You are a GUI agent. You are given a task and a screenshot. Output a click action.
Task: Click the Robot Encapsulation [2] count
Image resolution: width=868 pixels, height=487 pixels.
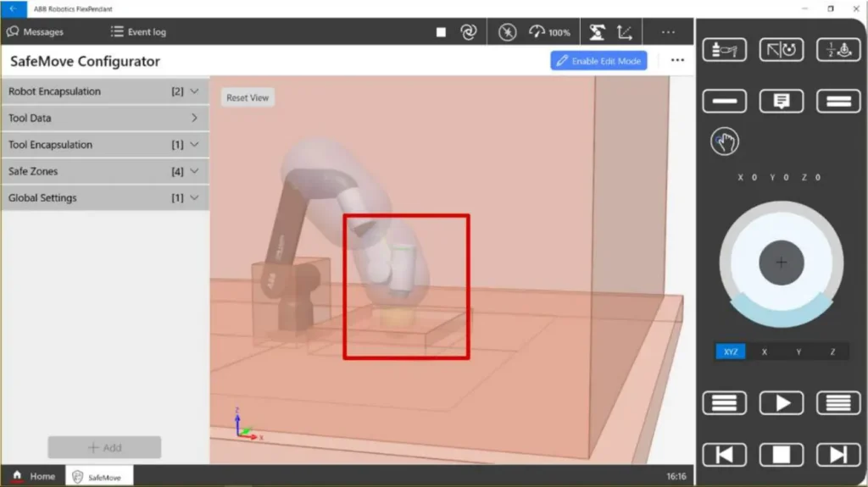[177, 91]
